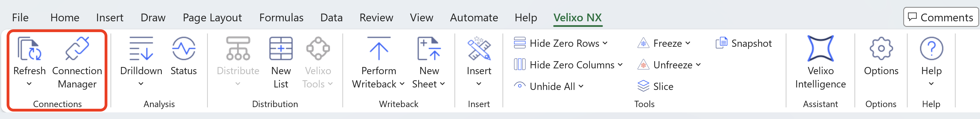Click the Drilldown icon

tap(141, 49)
